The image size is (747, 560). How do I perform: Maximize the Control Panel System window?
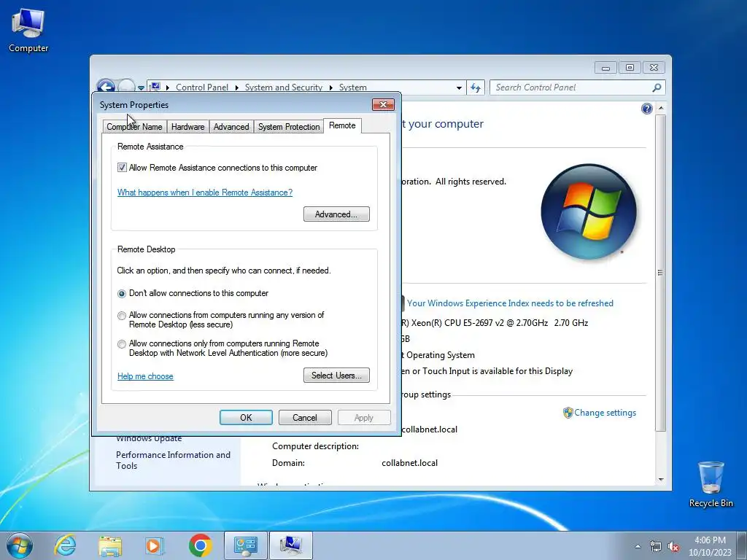630,68
